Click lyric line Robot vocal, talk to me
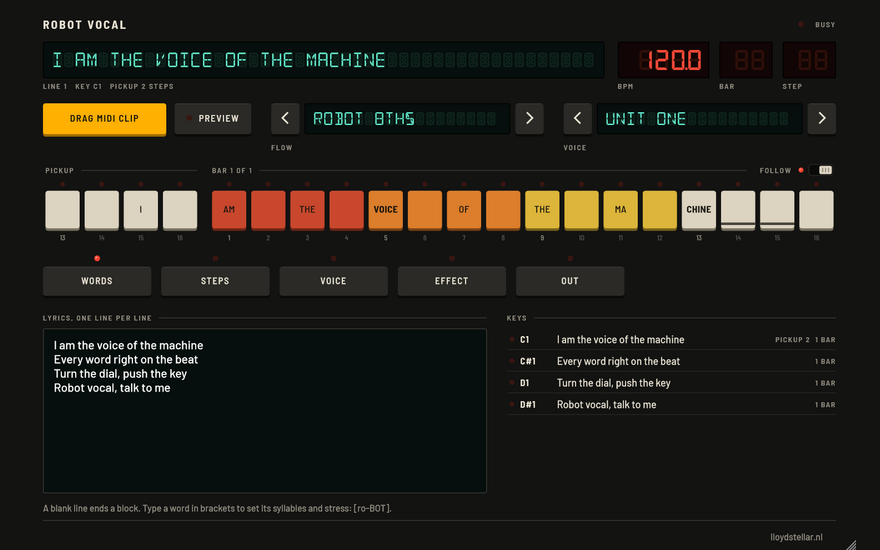Screen dimensions: 880x550 (112, 388)
